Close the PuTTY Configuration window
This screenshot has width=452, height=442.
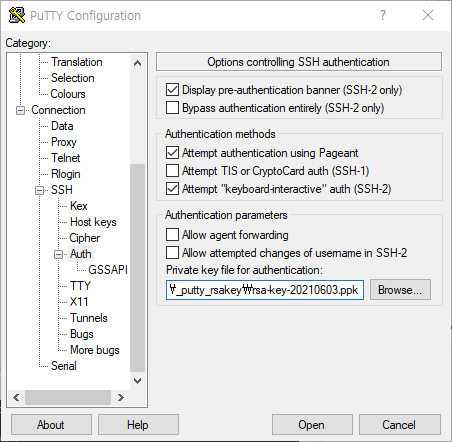(x=428, y=15)
